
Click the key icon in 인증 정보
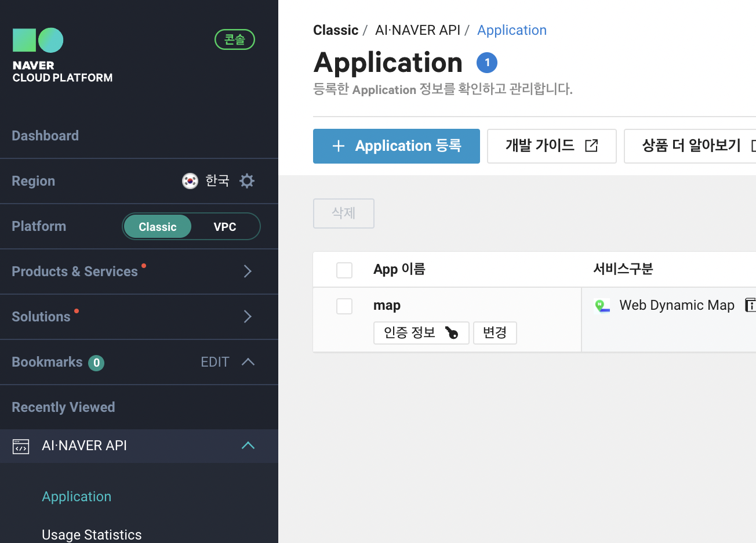(452, 333)
